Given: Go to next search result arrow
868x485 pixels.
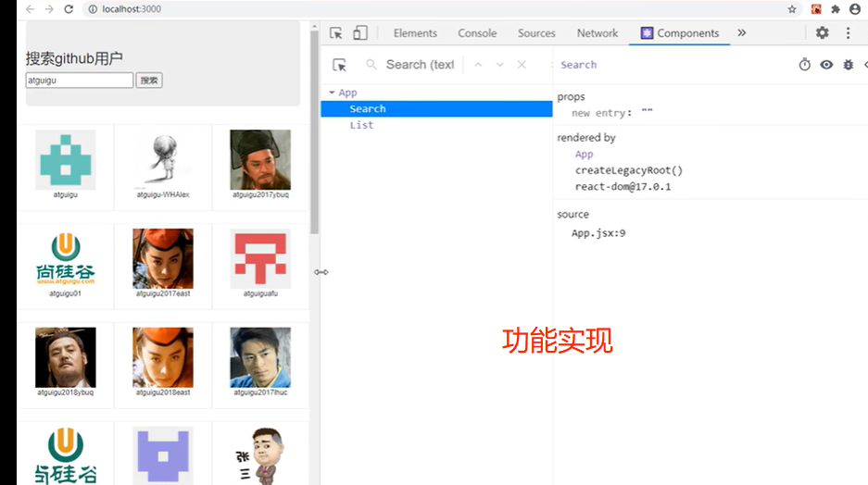Looking at the screenshot, I should (500, 65).
